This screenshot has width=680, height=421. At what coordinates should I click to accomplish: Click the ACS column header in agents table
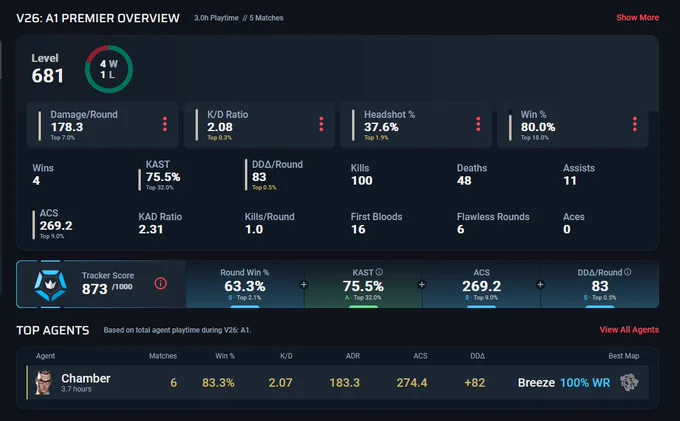pyautogui.click(x=420, y=356)
